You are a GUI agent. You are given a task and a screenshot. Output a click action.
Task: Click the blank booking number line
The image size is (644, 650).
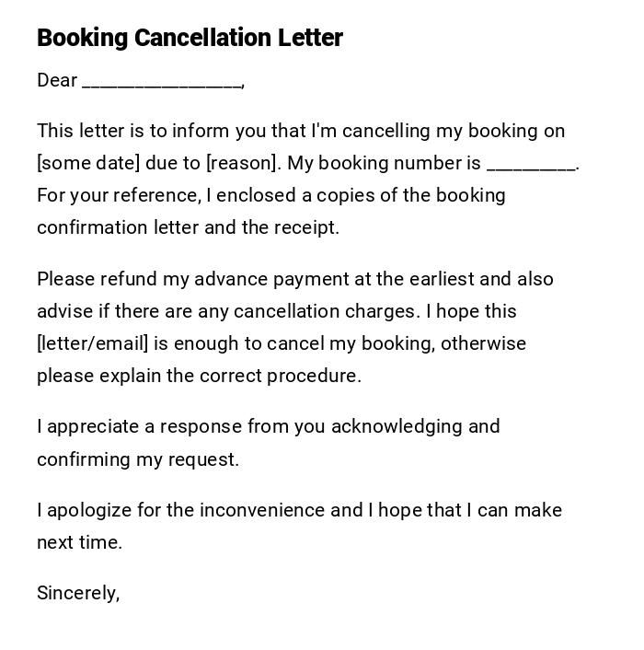coord(531,165)
